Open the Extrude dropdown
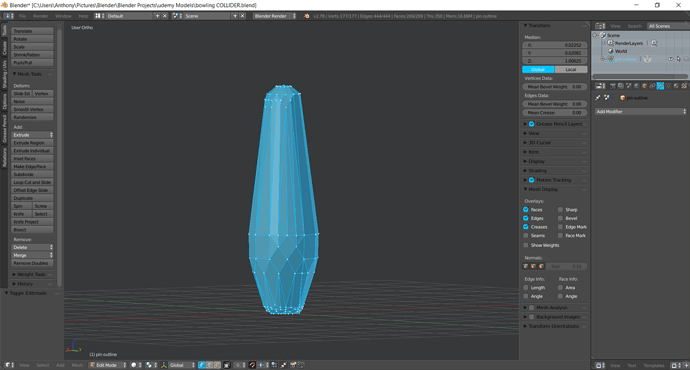 click(x=32, y=135)
